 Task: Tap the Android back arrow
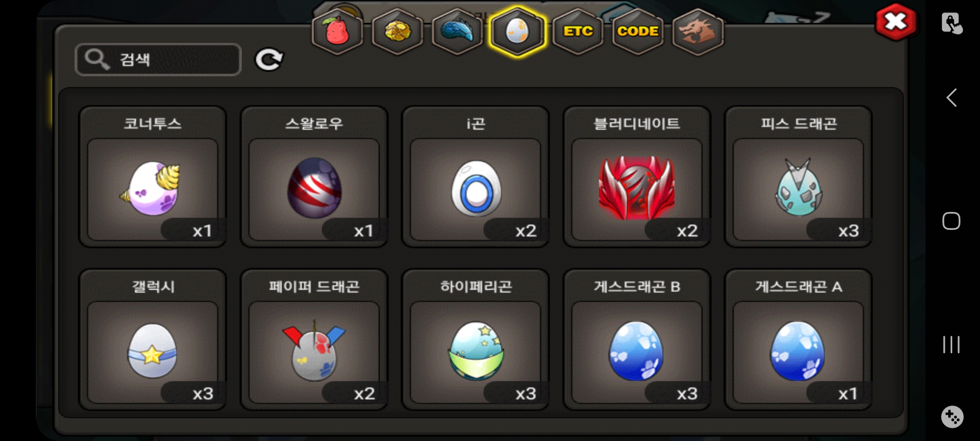951,98
